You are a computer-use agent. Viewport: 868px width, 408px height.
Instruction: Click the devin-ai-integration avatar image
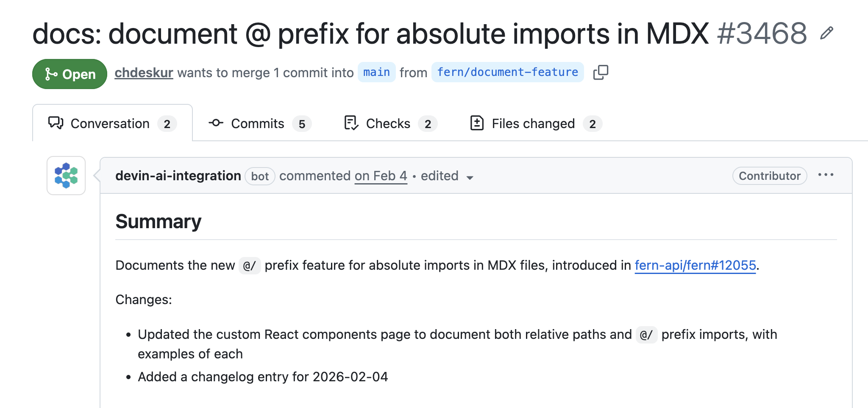click(66, 176)
